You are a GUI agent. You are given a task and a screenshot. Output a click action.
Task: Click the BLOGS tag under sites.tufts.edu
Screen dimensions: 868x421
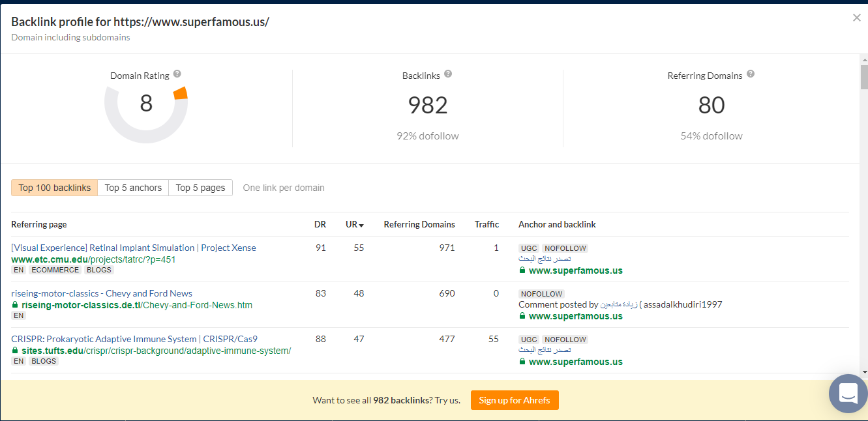pos(44,361)
